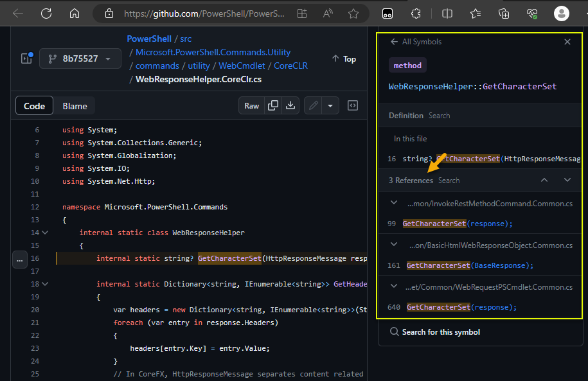Switch to the Blame tab
Screen dimensions: 588x381
[75, 106]
